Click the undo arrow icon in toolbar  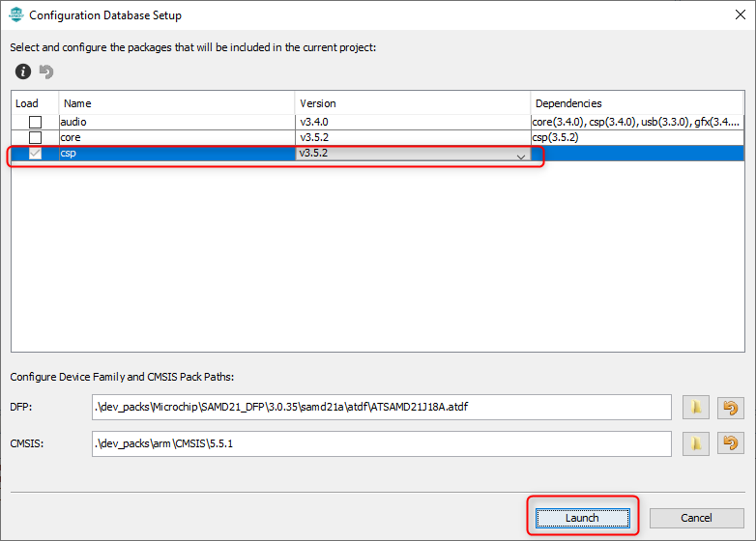[x=46, y=71]
